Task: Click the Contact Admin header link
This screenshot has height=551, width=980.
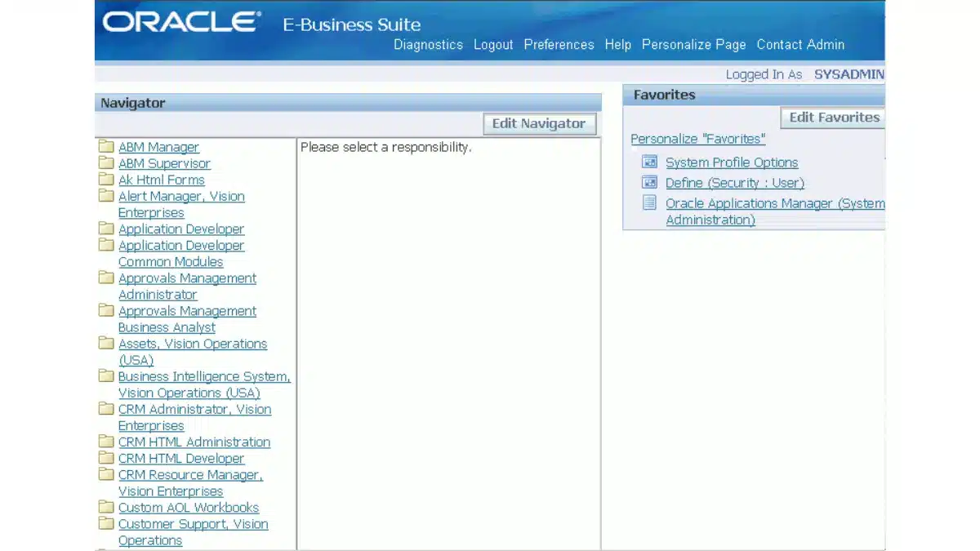Action: click(800, 45)
